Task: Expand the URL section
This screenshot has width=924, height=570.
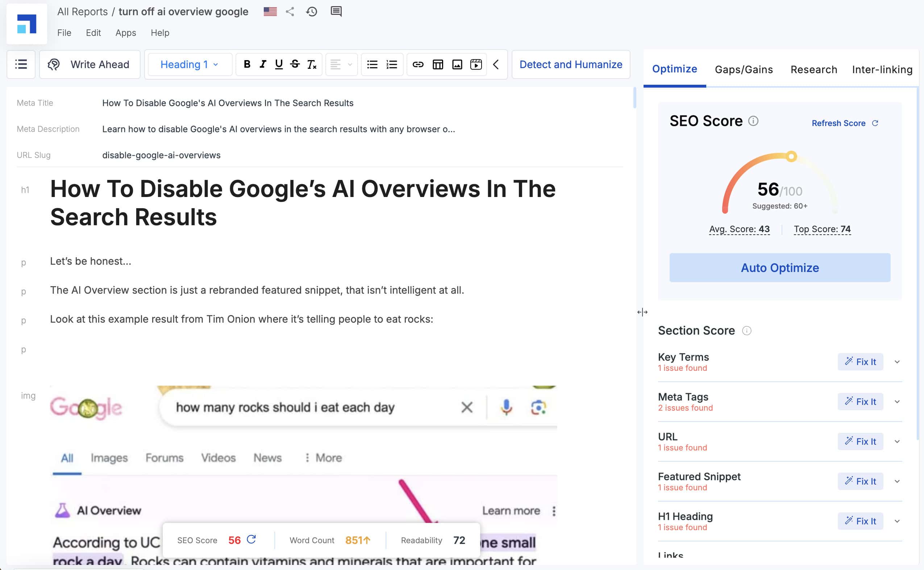Action: 897,441
